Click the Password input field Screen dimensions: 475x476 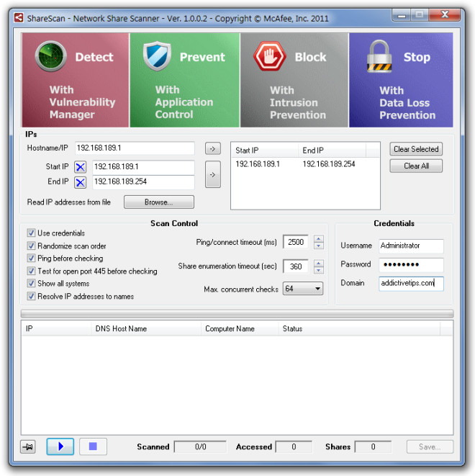pos(411,265)
